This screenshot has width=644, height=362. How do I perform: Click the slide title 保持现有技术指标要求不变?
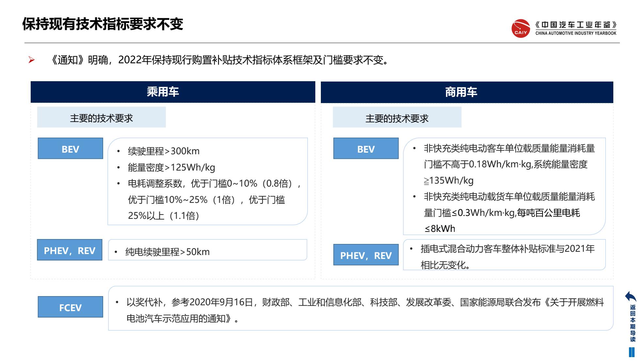102,24
